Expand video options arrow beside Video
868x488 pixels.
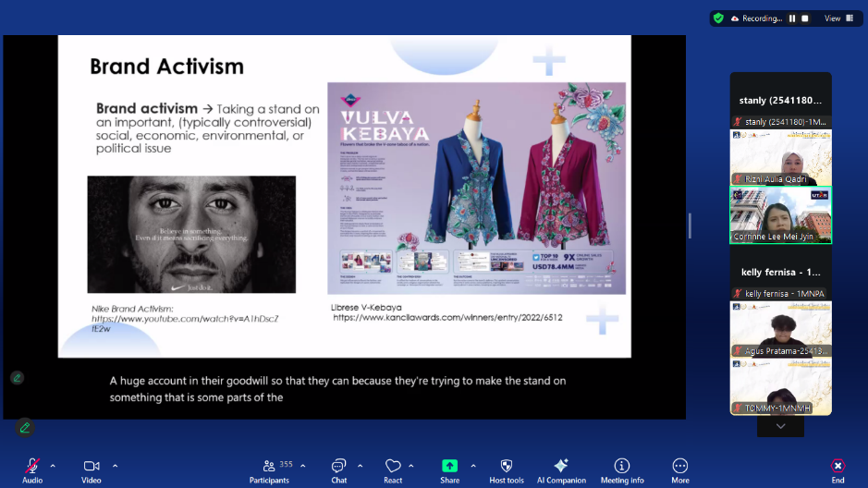point(115,465)
